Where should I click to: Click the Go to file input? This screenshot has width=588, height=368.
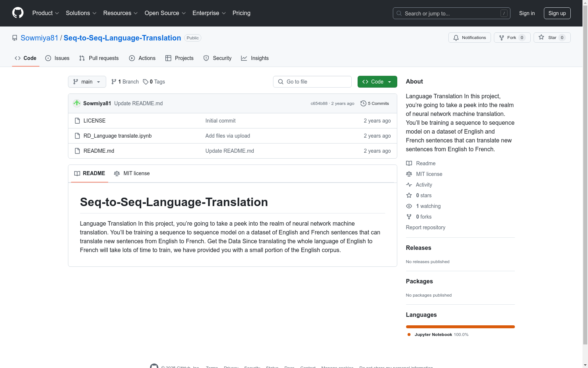pyautogui.click(x=312, y=82)
